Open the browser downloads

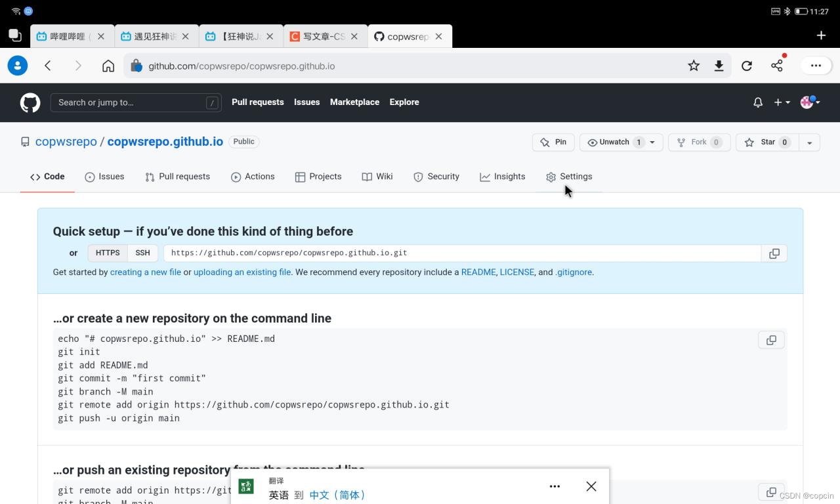719,66
